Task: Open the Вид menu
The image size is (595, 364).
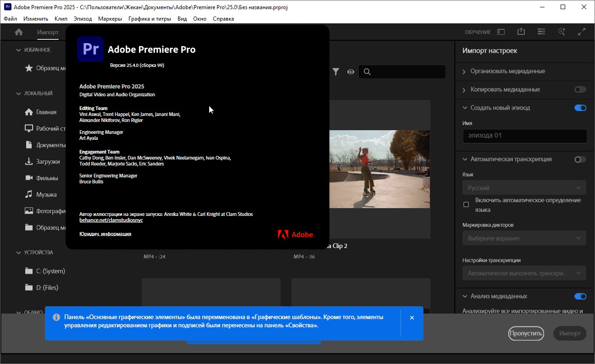Action: (x=182, y=19)
